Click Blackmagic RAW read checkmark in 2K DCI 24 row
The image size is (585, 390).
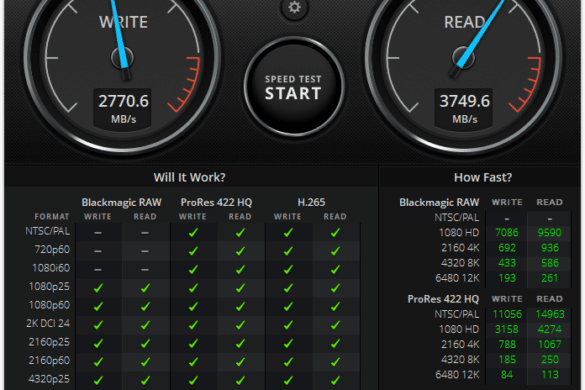pos(145,325)
